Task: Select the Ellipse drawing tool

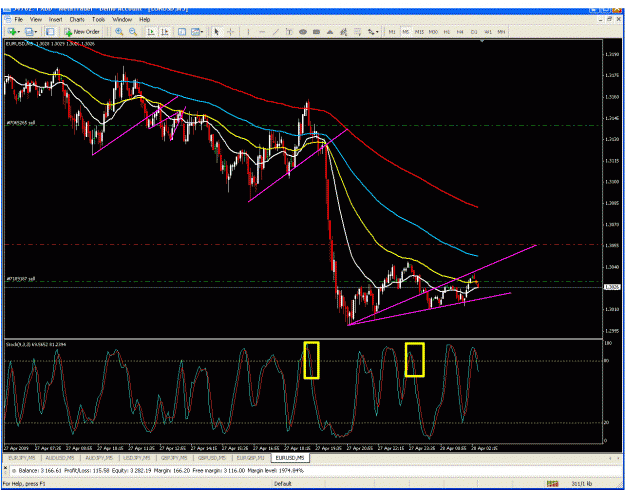Action: (x=303, y=32)
